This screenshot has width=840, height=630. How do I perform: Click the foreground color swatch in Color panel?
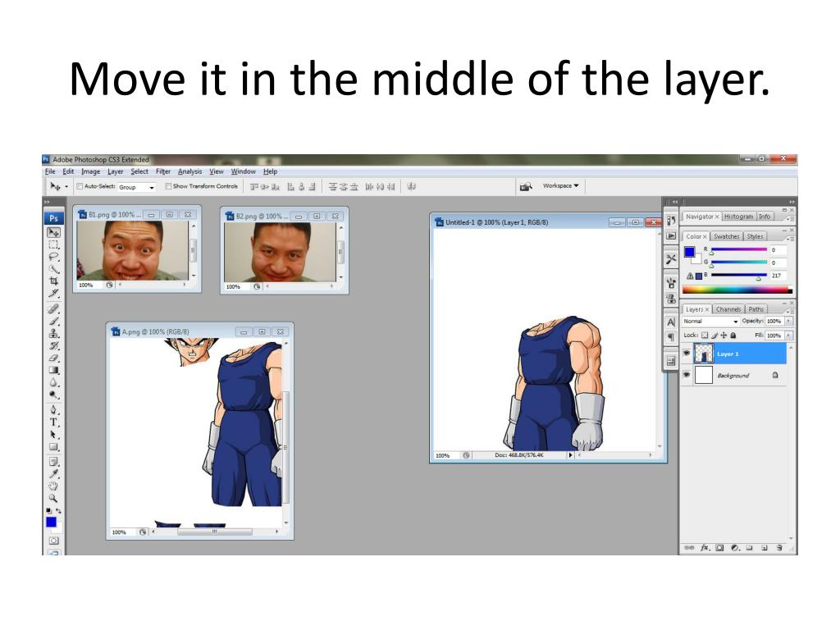pos(689,252)
